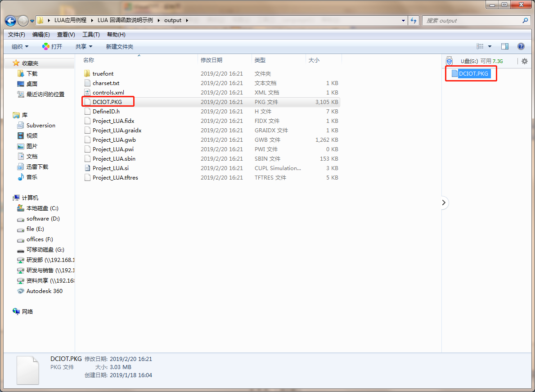Open 桌面 in favorites
Screen dimensions: 535x392
32,84
